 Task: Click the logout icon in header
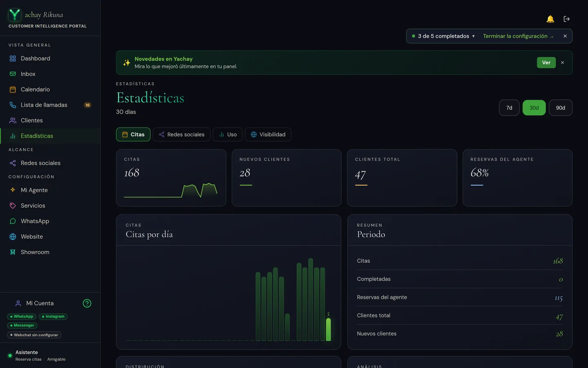pos(566,19)
